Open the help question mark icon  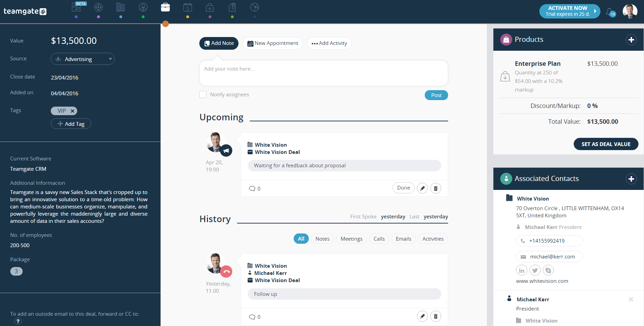(18, 321)
